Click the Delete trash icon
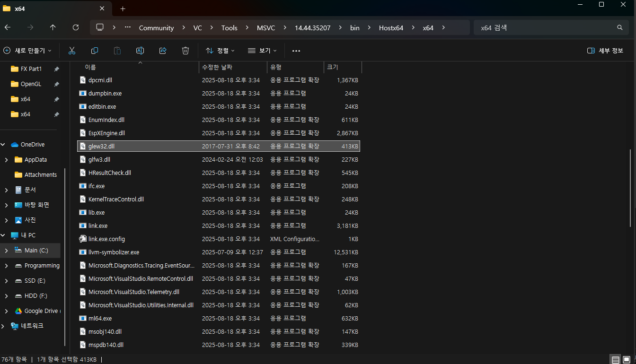636x364 pixels. (x=185, y=51)
